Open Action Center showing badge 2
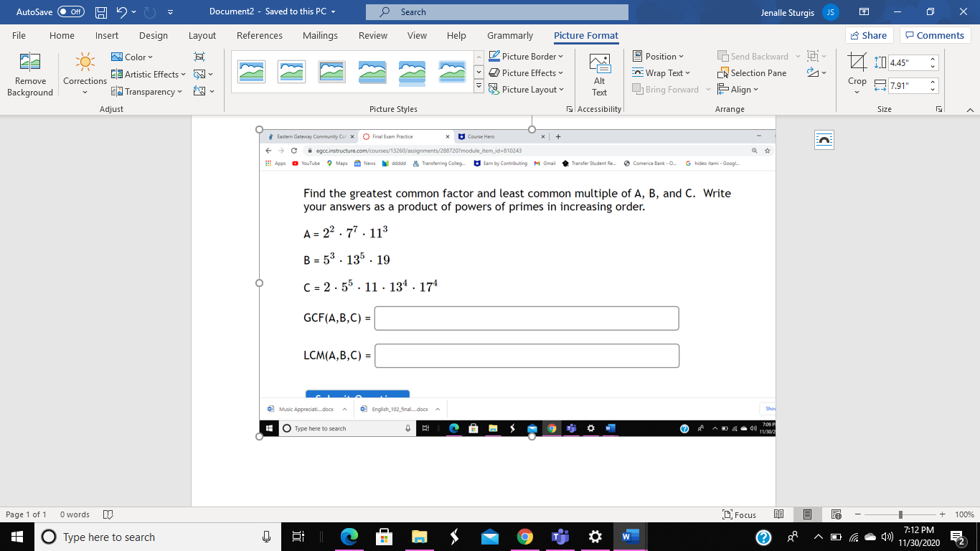This screenshot has width=980, height=551. pos(956,537)
